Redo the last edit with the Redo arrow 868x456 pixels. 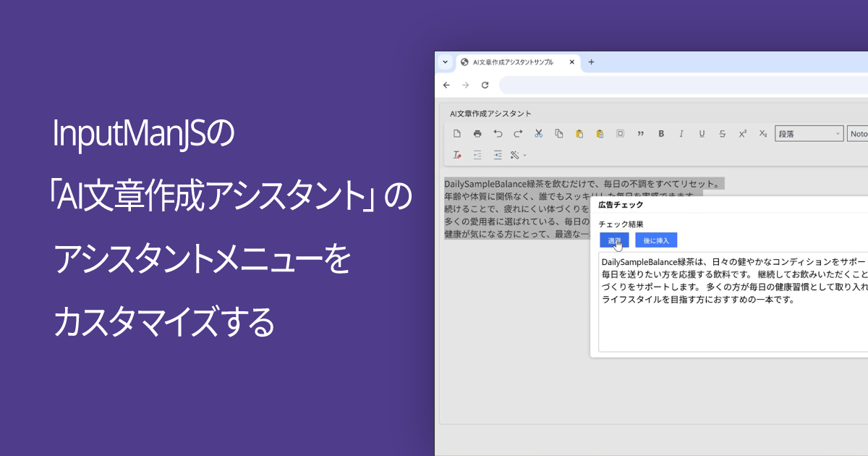coord(518,134)
